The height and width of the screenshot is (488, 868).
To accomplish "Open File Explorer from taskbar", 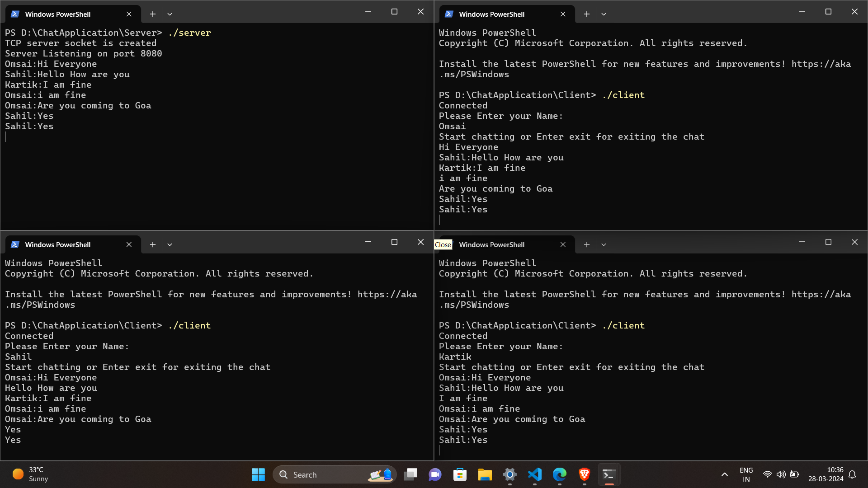I will click(x=485, y=474).
